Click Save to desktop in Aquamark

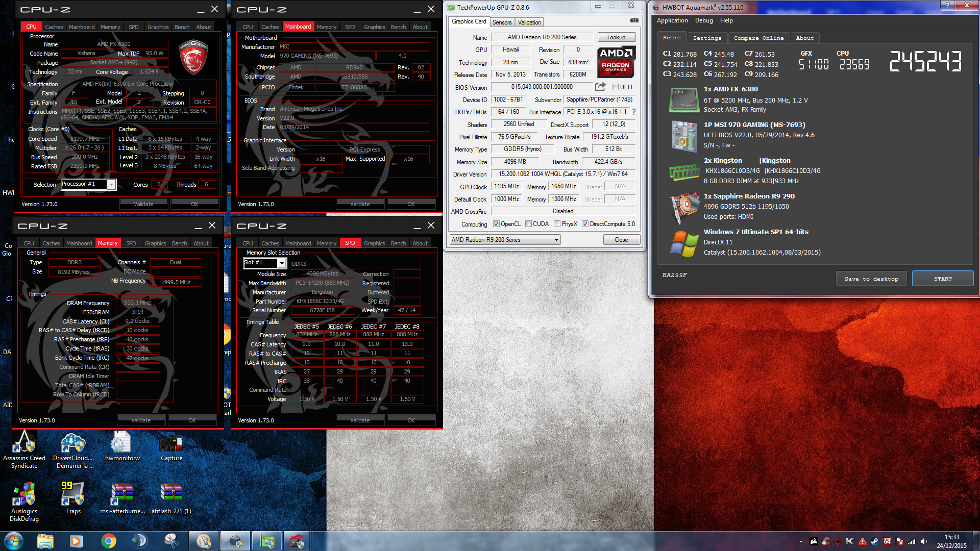(x=871, y=279)
